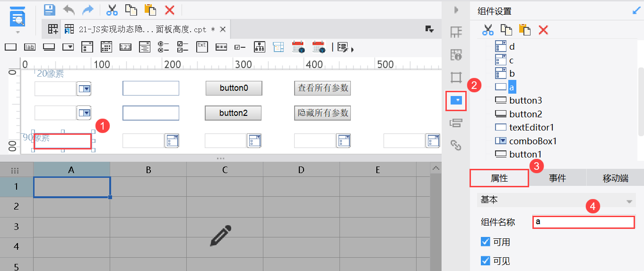Viewport: 644px width, 271px height.
Task: Click the password field widget icon
Action: (x=221, y=47)
